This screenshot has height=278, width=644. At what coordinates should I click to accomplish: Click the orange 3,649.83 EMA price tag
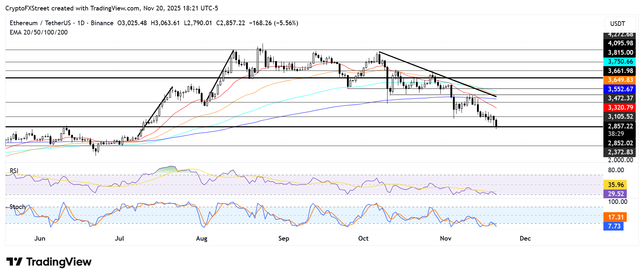[x=620, y=80]
